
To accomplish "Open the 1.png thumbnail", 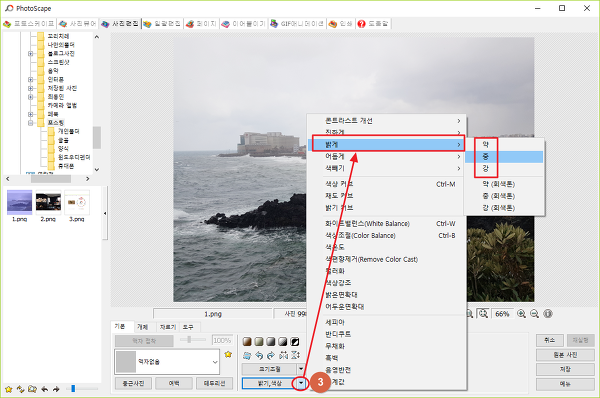I will (20, 206).
